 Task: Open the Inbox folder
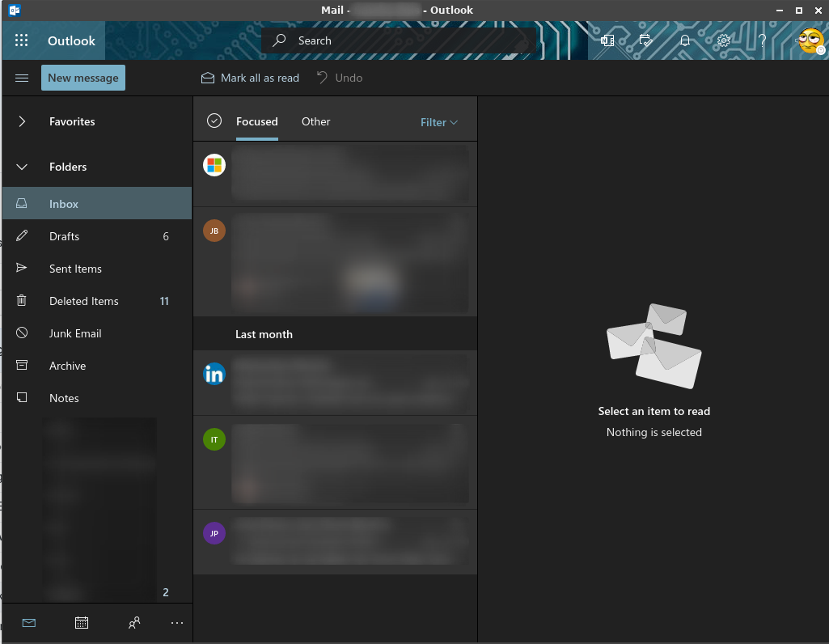[x=97, y=204]
